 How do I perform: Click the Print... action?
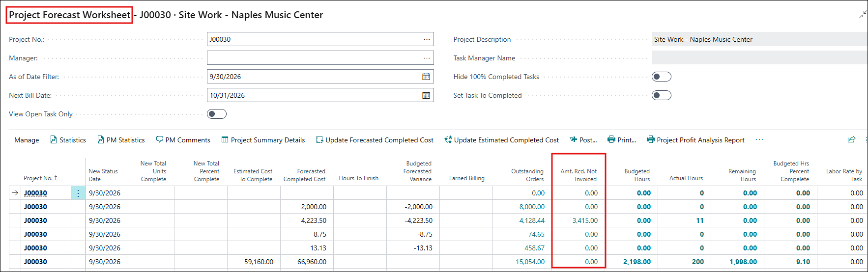coord(622,140)
